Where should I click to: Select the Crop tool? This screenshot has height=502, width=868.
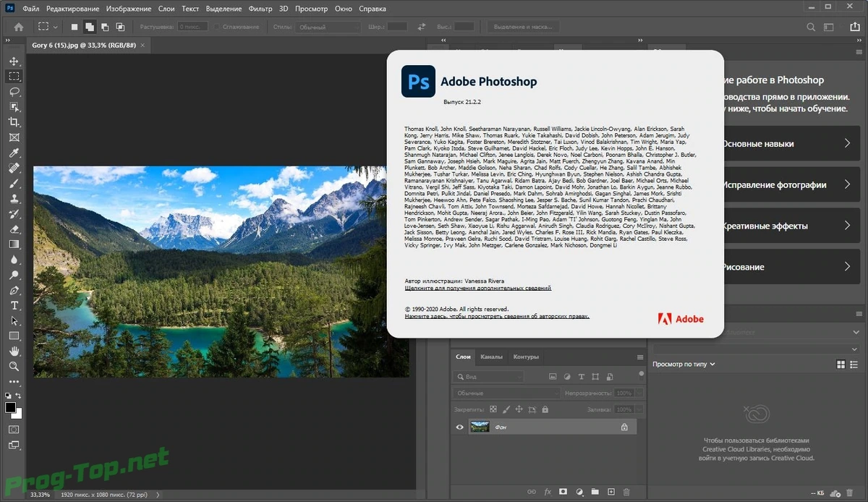[14, 122]
